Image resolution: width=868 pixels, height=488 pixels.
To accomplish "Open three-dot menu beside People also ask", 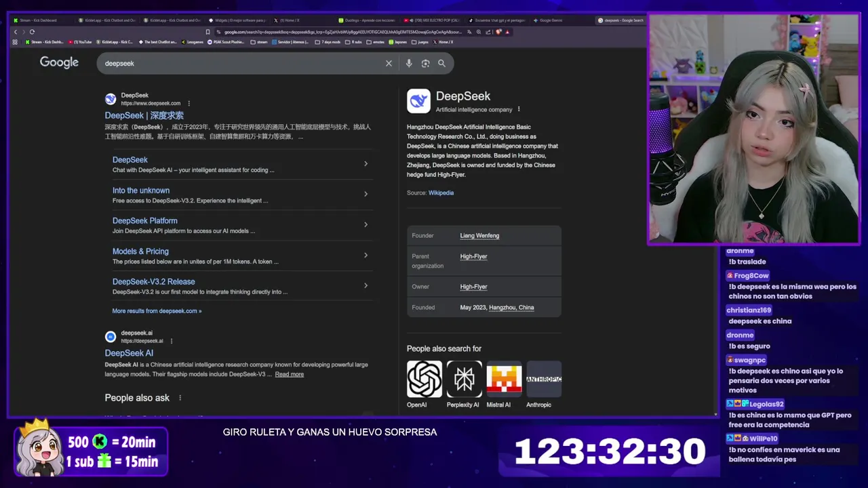I will (x=180, y=398).
